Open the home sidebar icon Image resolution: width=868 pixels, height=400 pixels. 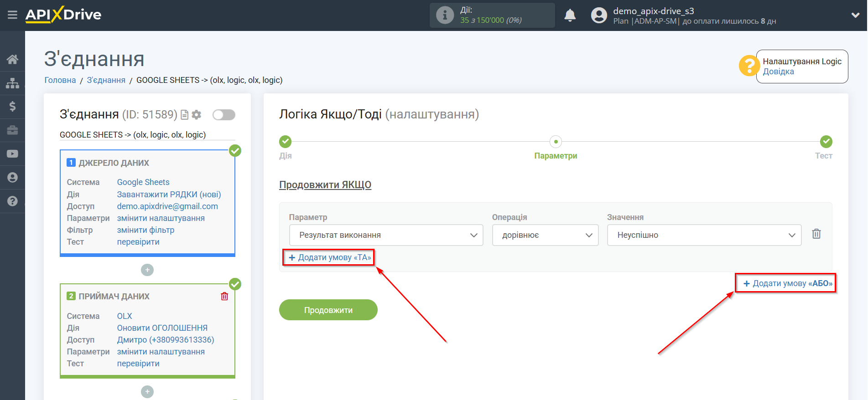coord(12,59)
